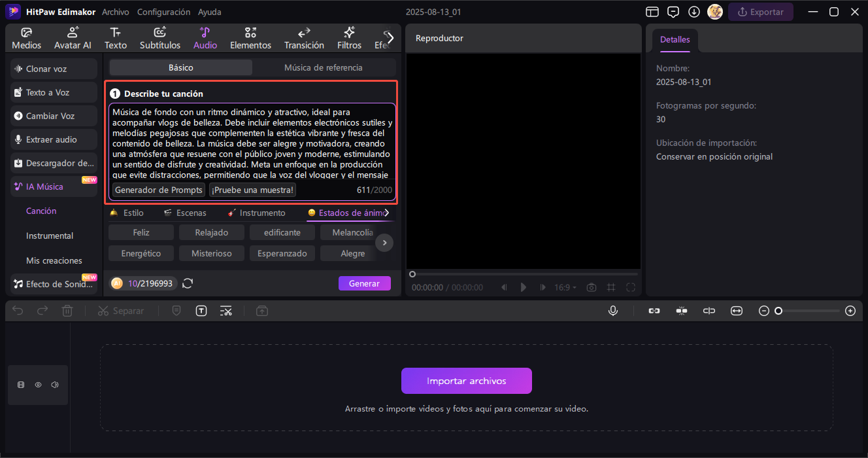Screen dimensions: 868x458
Task: Switch to the Texto tab
Action: coord(116,38)
